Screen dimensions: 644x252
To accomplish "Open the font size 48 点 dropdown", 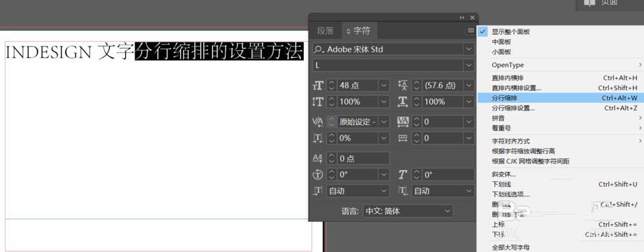I will (x=384, y=85).
